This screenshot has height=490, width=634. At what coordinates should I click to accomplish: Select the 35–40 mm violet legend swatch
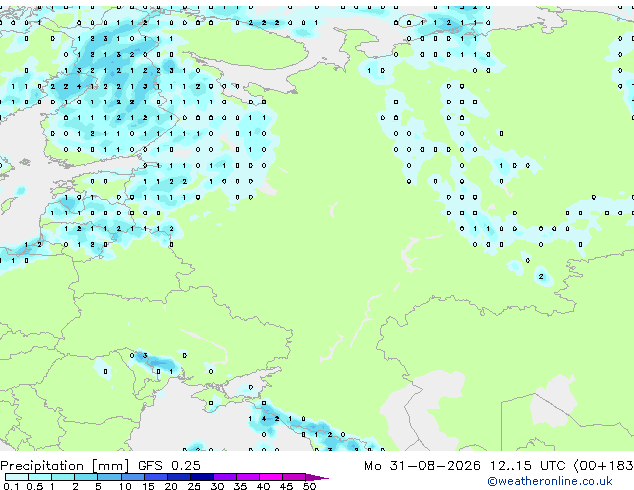coord(248,477)
